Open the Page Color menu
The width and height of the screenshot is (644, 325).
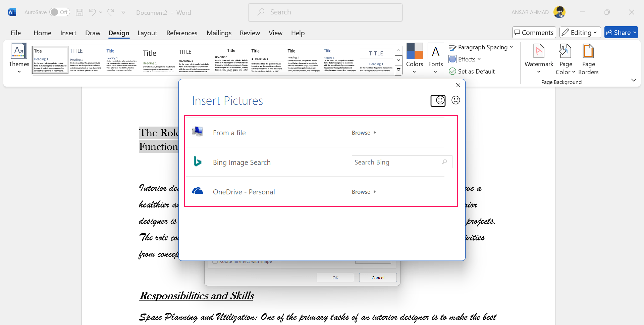point(566,59)
